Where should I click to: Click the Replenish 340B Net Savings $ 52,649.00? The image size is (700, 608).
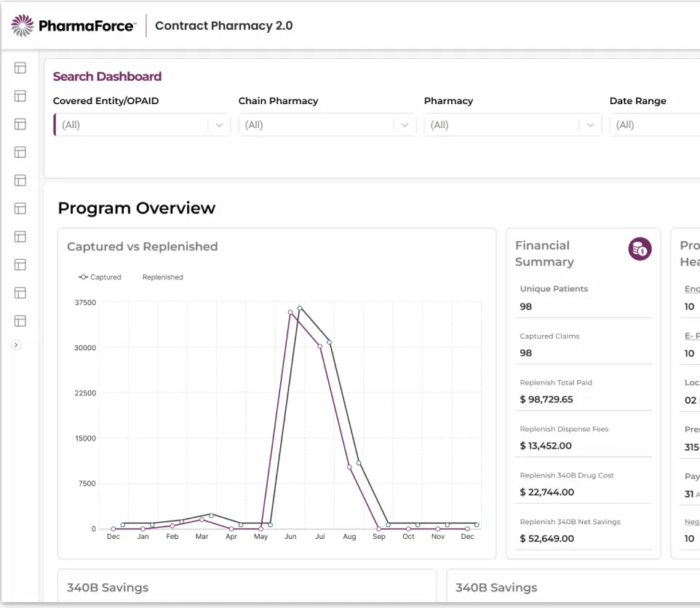click(547, 539)
